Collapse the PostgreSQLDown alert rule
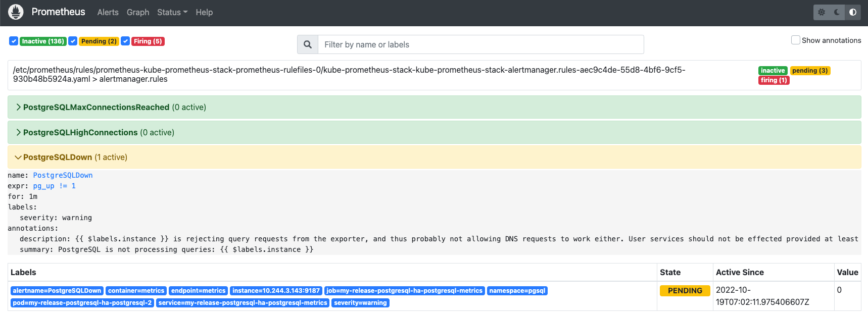Viewport: 868px width, 315px height. coord(435,157)
